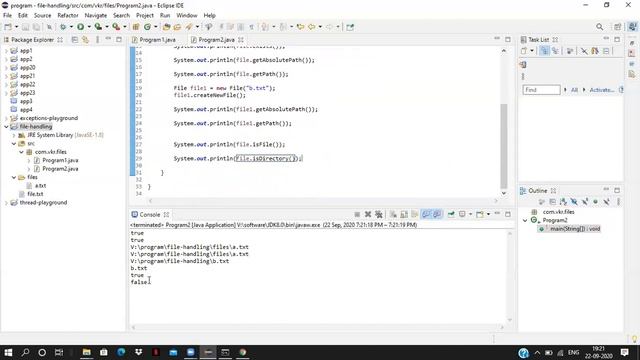
Task: Collapse the com.vkr.files package
Action: coord(21,152)
